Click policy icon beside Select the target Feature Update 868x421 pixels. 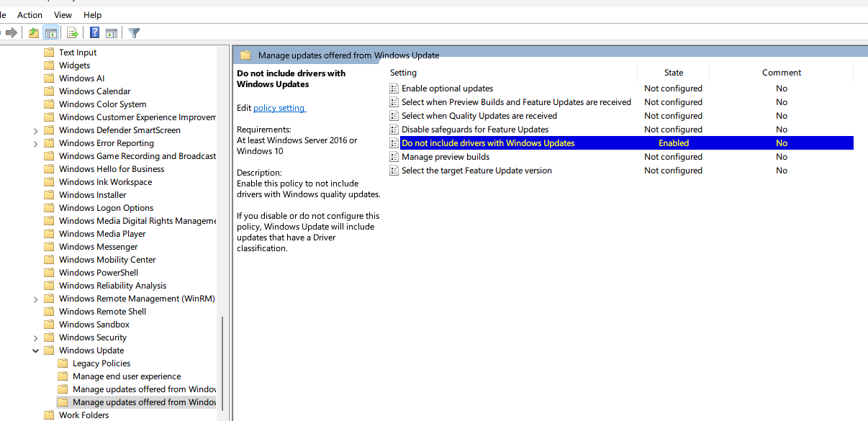[394, 171]
